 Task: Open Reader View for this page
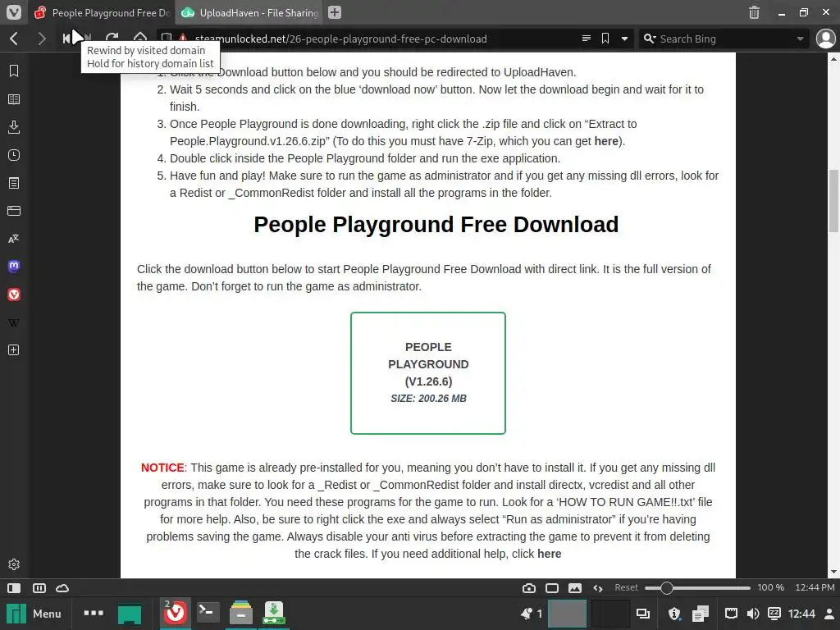click(x=587, y=39)
